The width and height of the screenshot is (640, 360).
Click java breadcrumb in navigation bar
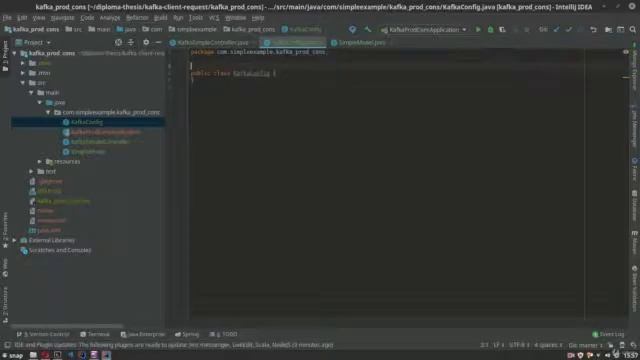[127, 29]
